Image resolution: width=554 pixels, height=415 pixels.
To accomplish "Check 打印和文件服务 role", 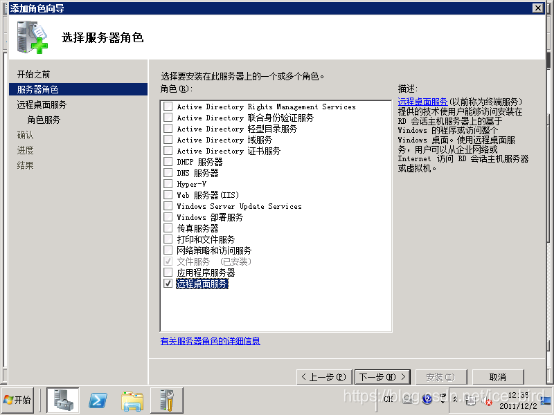I will (x=168, y=239).
